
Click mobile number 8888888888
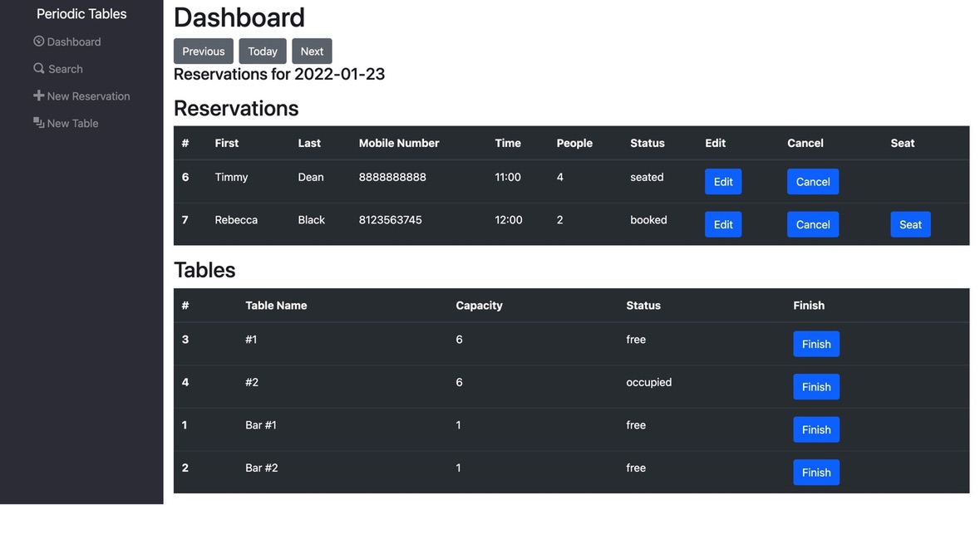[392, 178]
